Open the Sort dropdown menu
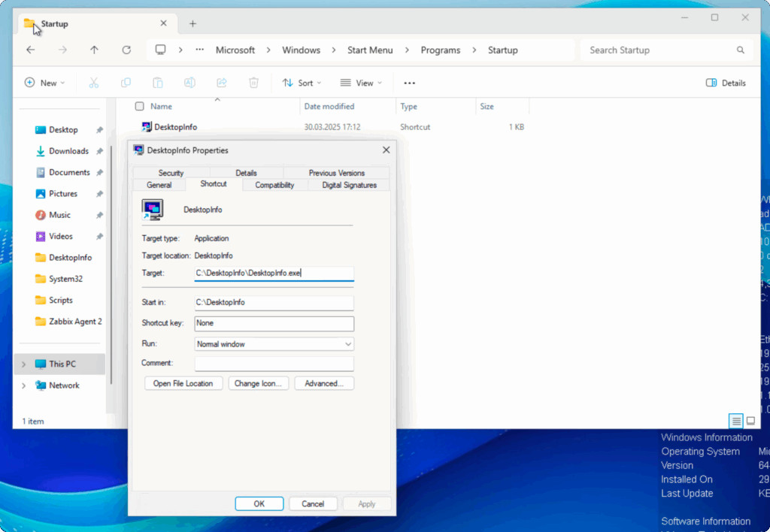This screenshot has width=770, height=532. point(302,83)
